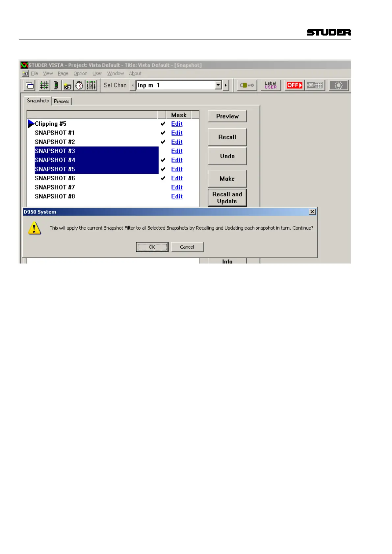Select the SNAPSHOT #2 row
Viewport: 392px width, 554px height.
96,142
